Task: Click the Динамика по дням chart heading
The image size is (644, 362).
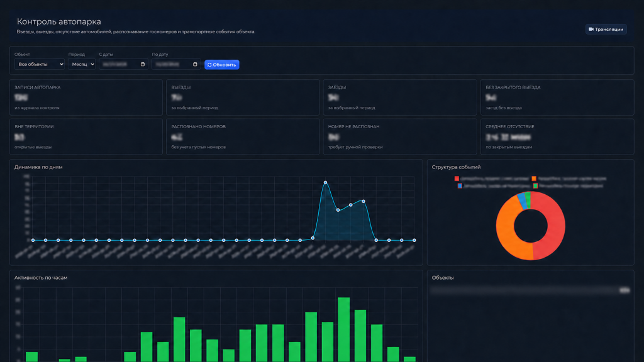Action: pos(38,167)
